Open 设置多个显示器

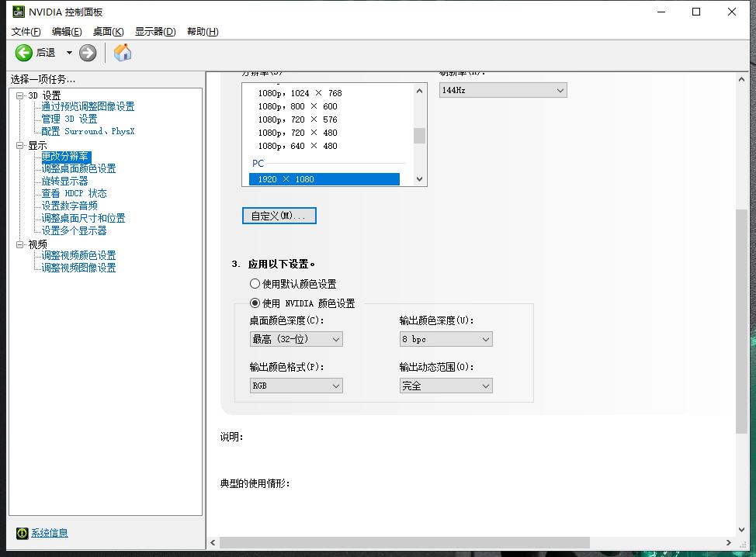74,231
